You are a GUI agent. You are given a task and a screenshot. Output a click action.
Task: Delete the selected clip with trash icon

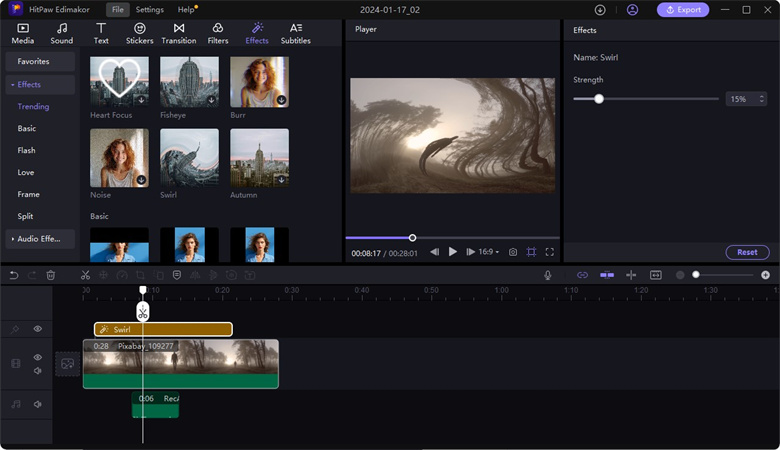(x=51, y=275)
